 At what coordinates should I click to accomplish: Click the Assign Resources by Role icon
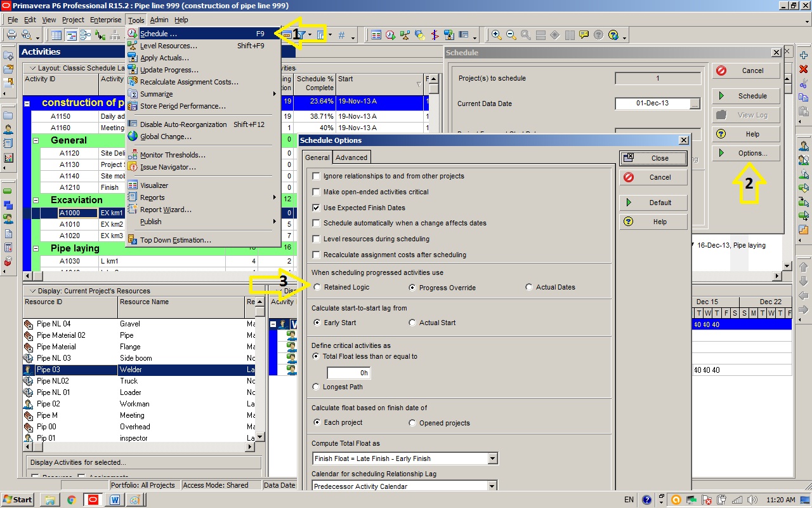pyautogui.click(x=803, y=160)
